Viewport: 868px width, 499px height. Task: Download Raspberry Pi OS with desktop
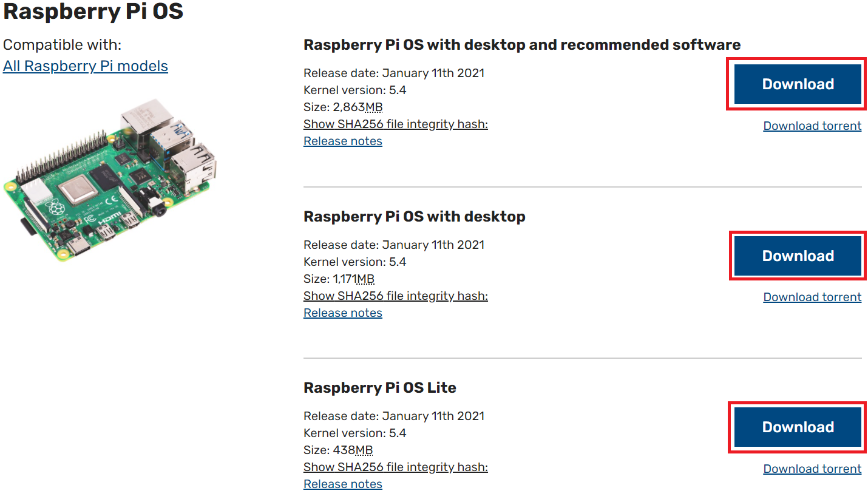point(797,256)
